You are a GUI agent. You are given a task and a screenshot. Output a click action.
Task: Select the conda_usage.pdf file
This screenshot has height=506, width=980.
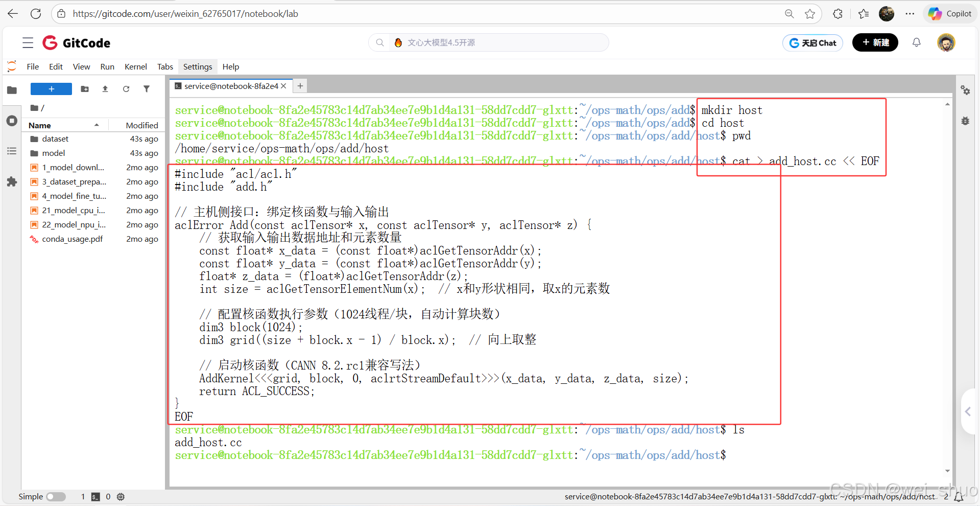(x=94, y=239)
